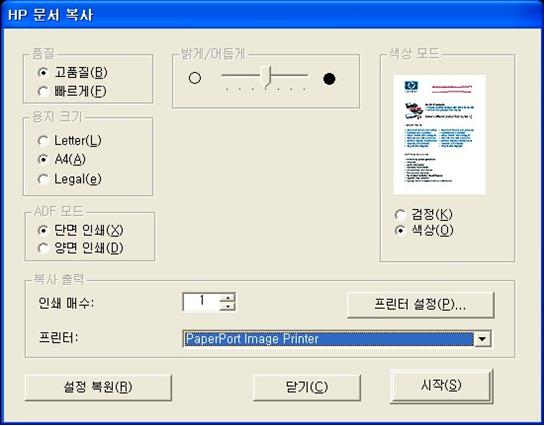Select 단면 인쇄(X) single-sided mode
Viewport: 544px width, 426px height.
point(80,230)
